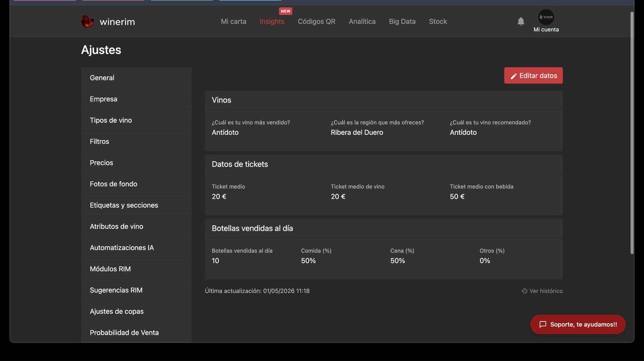Click the Datos de tickets header
Image resolution: width=644 pixels, height=361 pixels.
click(240, 164)
